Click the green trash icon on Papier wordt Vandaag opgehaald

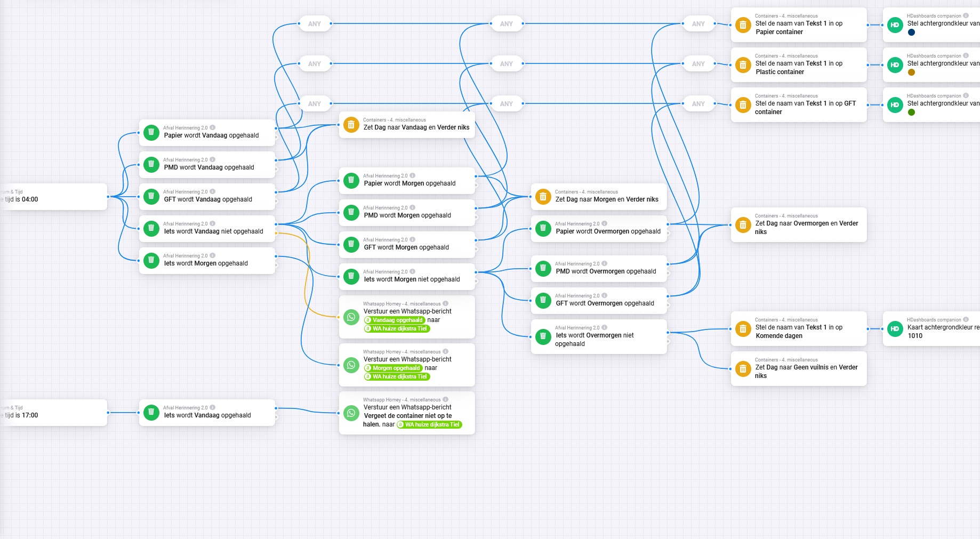(x=151, y=132)
